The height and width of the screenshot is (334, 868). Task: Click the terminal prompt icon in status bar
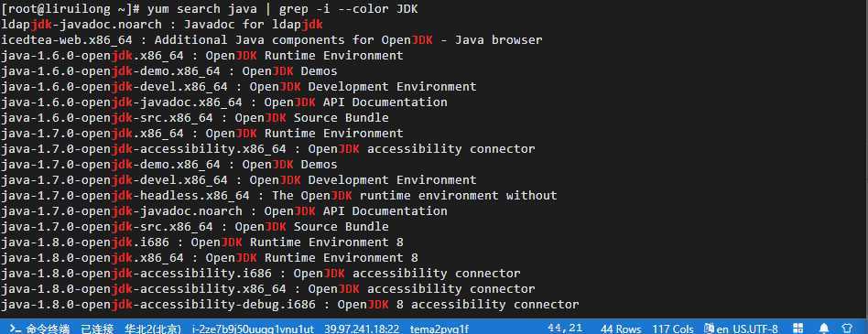(x=16, y=329)
